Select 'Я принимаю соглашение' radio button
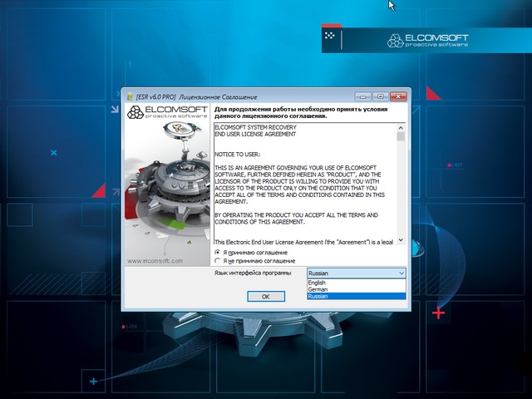Image resolution: width=532 pixels, height=399 pixels. (x=218, y=252)
